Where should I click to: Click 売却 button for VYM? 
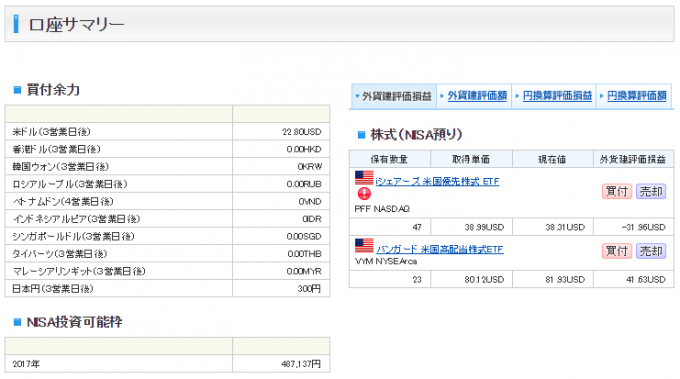(651, 251)
